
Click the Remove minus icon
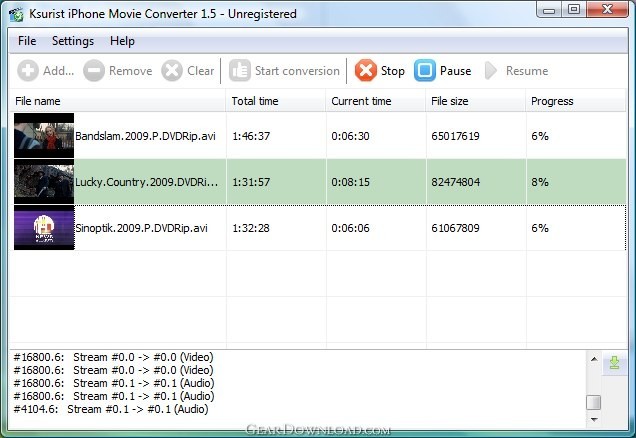pyautogui.click(x=94, y=71)
